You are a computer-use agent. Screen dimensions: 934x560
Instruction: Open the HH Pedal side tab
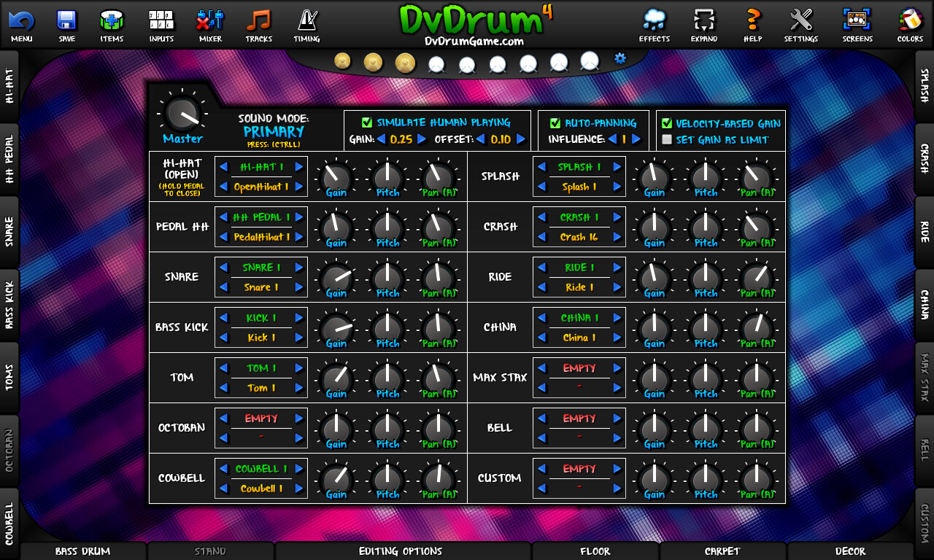point(9,159)
